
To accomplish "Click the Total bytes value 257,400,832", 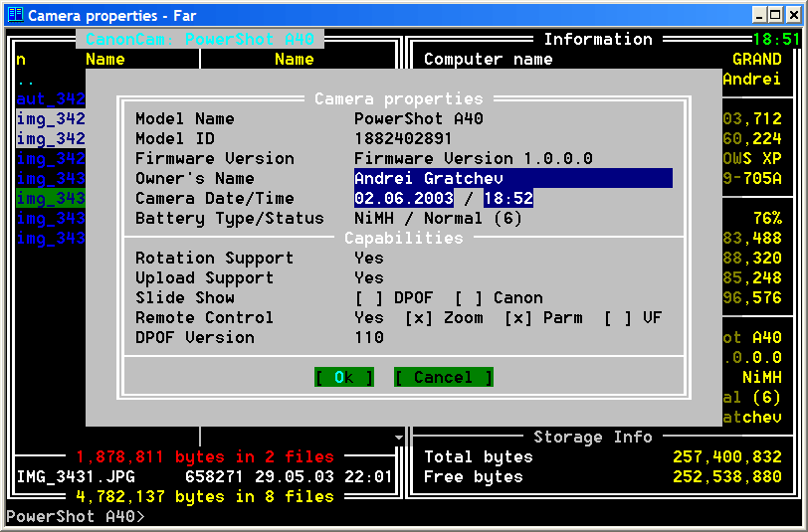I will [x=727, y=456].
